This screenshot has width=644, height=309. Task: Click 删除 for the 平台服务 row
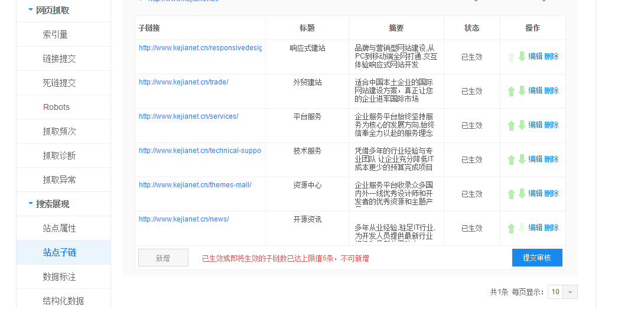tap(551, 125)
